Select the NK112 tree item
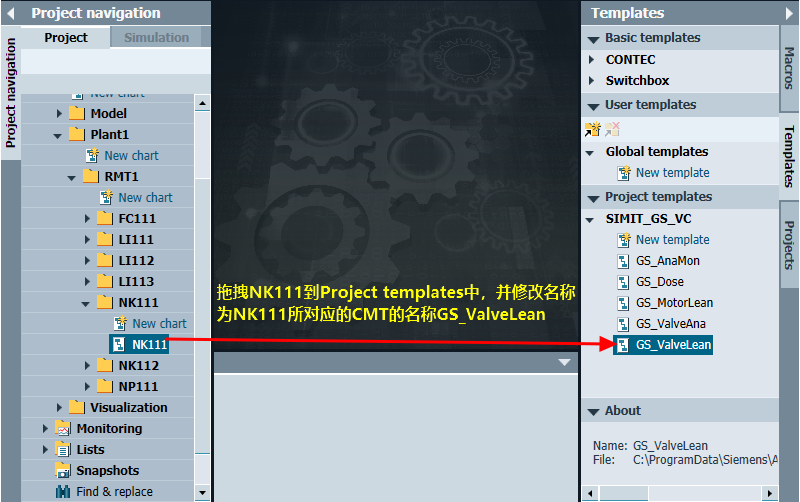 tap(138, 365)
